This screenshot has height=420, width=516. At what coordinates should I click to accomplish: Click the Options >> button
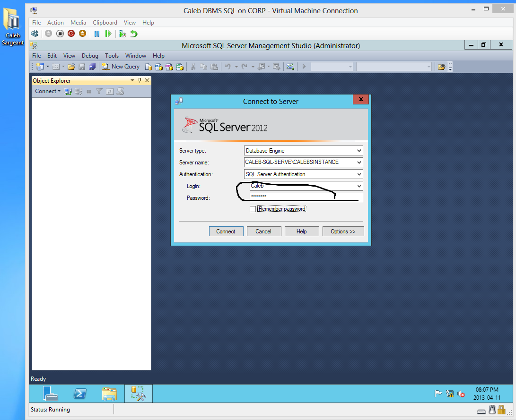[x=343, y=231]
